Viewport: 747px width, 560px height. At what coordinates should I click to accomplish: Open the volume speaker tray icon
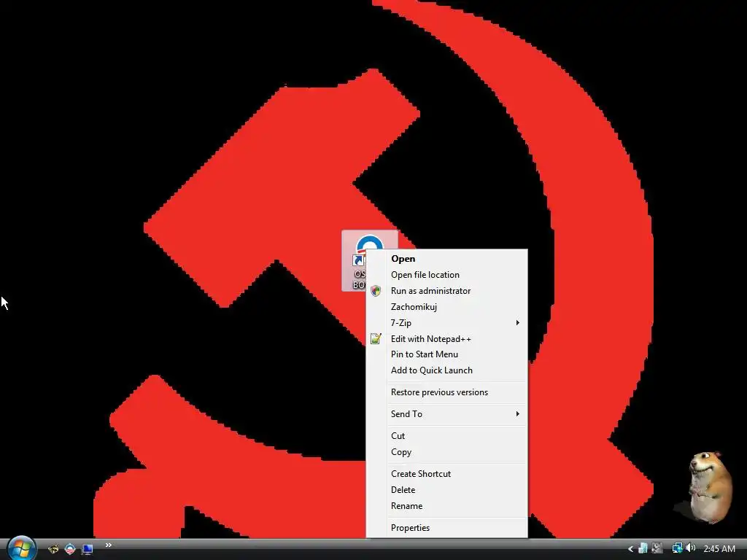coord(690,548)
